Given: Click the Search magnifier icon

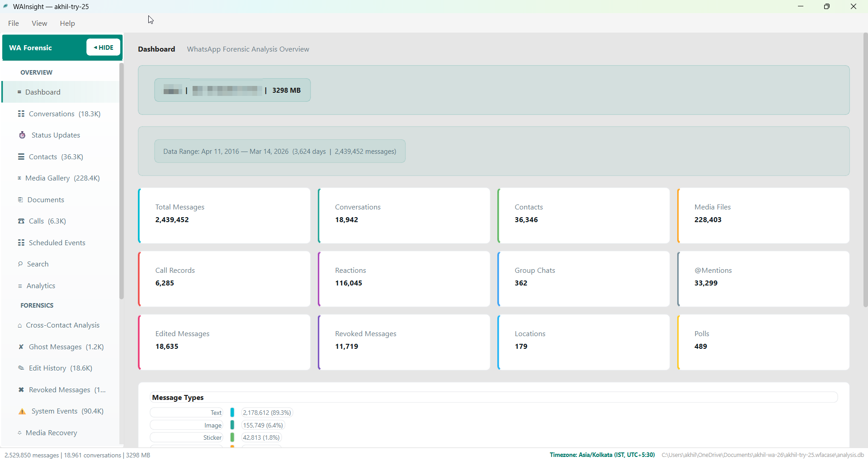Looking at the screenshot, I should point(20,264).
